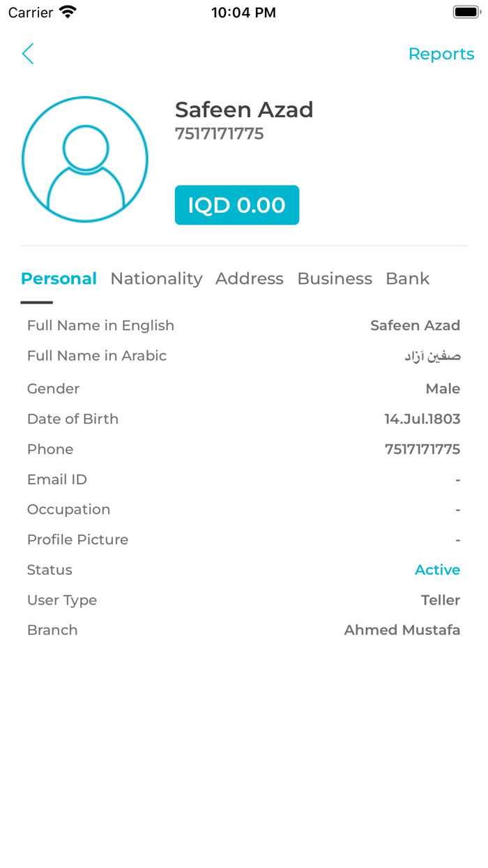
Task: Open the Reports link
Action: [441, 54]
